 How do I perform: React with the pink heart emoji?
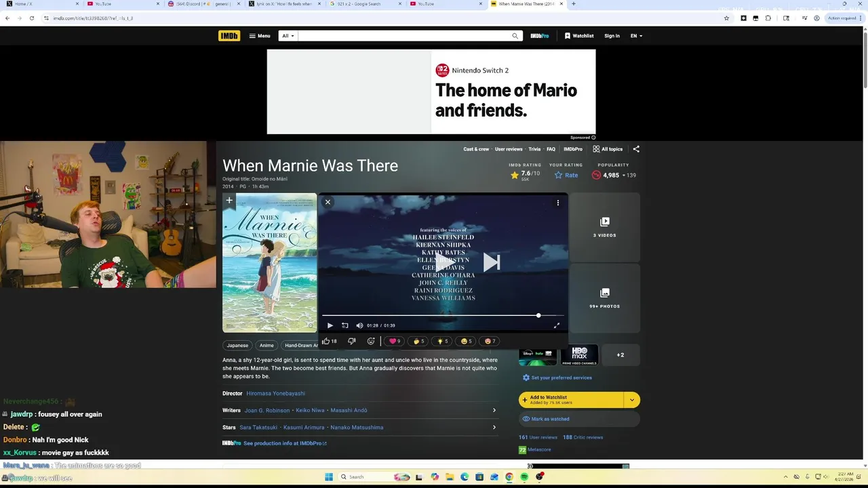(x=395, y=341)
